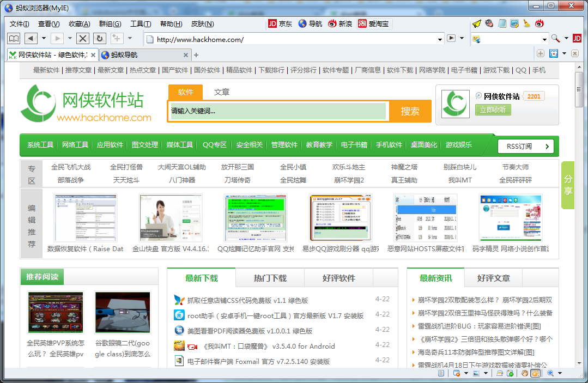Click the vertical scrollbar thumb
Image resolution: width=588 pixels, height=383 pixels.
click(579, 89)
